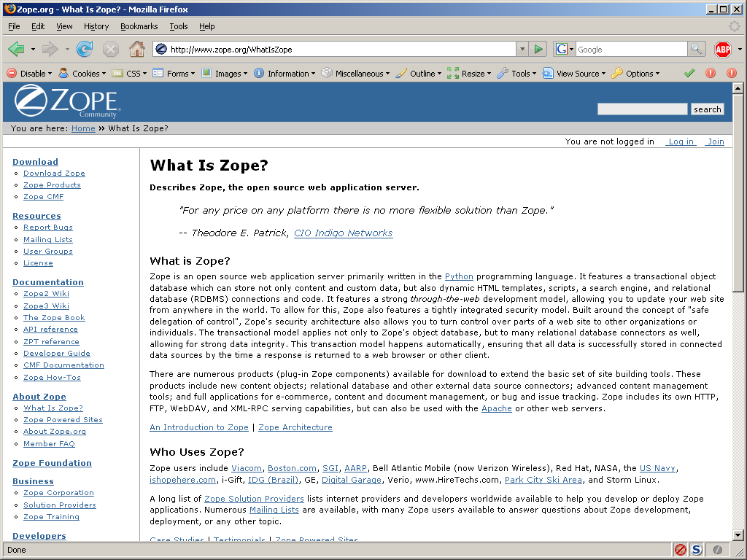Click the red blocked icon in status bar
Viewport: 747px width, 560px height.
pyautogui.click(x=681, y=550)
